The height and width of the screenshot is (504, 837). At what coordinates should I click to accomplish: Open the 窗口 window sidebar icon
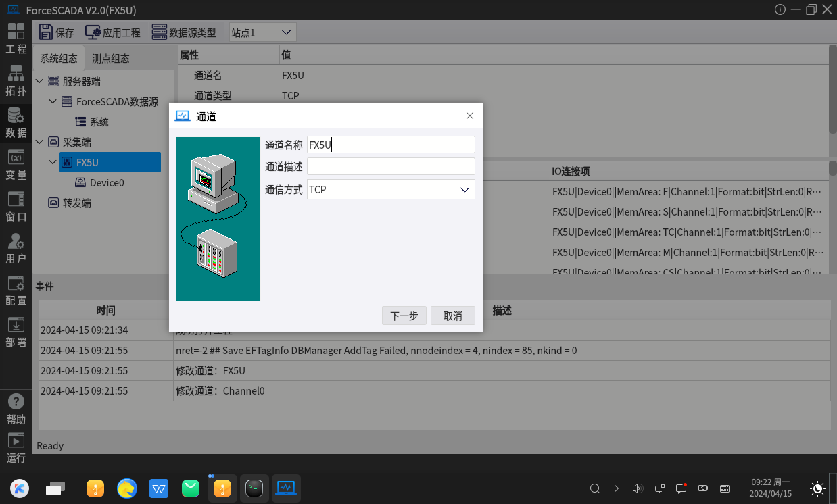tap(16, 206)
